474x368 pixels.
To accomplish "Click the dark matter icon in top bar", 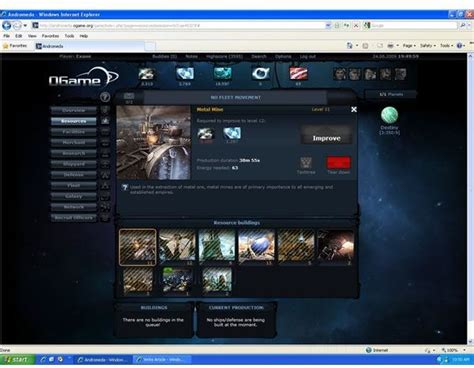I will tap(260, 74).
